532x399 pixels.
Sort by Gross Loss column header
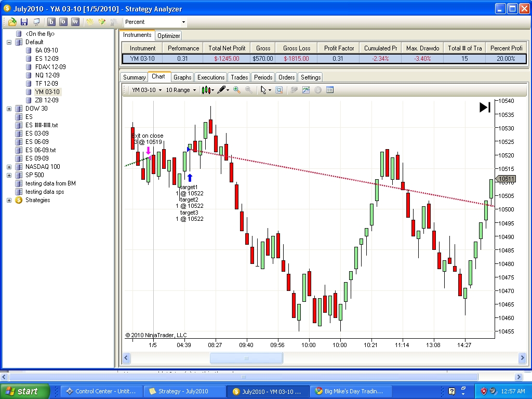click(x=297, y=48)
